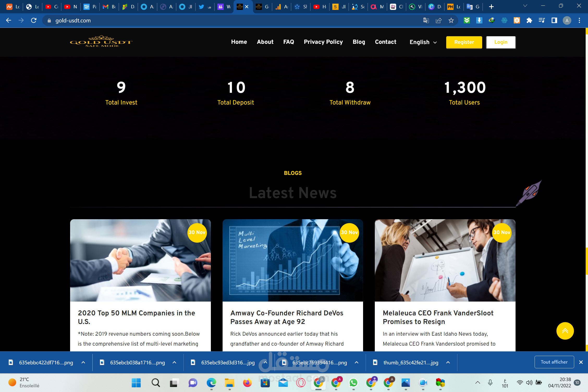Click the GOLD USDT site logo
The height and width of the screenshot is (392, 588).
pos(101,42)
